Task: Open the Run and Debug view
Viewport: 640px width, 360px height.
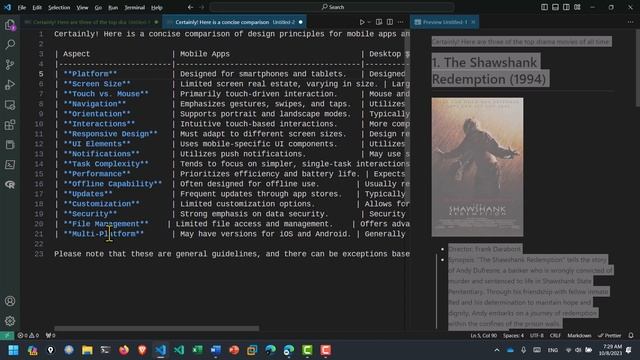Action: click(x=10, y=84)
